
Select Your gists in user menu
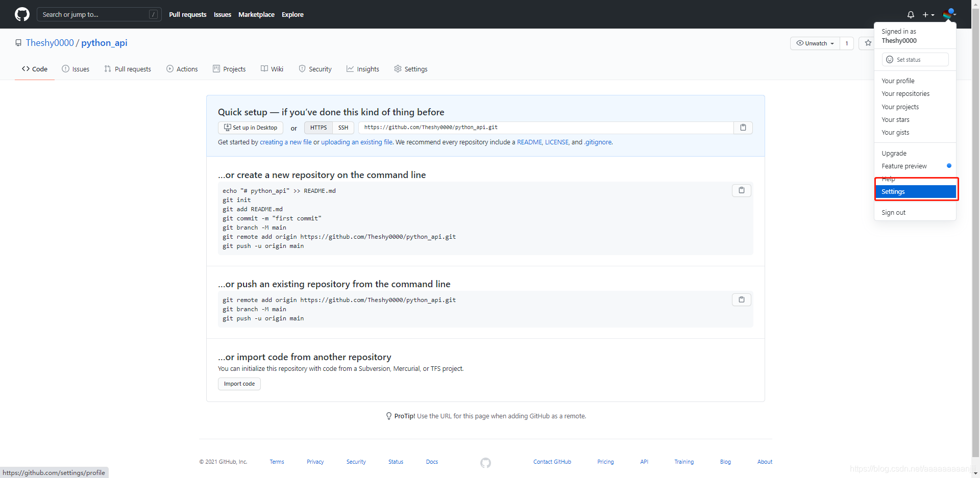(915, 133)
